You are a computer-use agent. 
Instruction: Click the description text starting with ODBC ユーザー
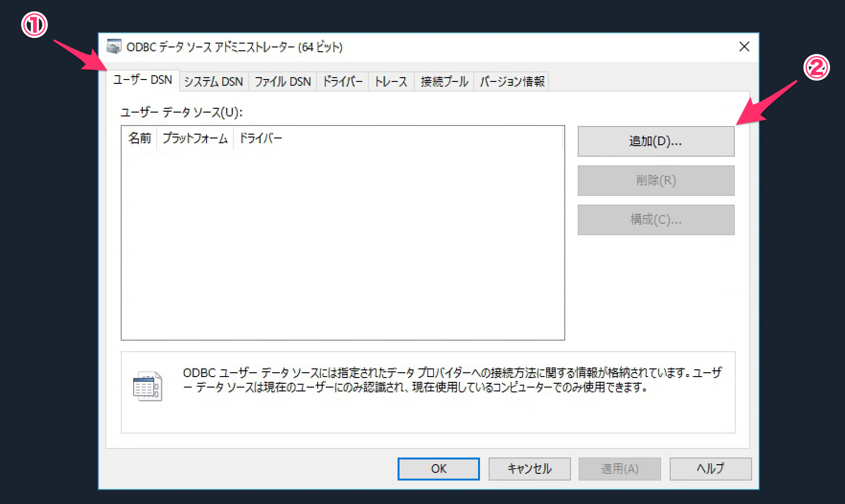pyautogui.click(x=452, y=379)
